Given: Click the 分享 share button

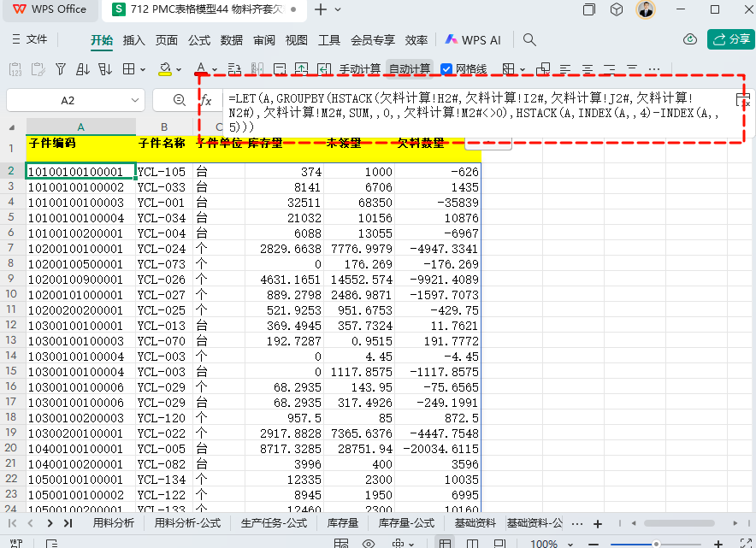Looking at the screenshot, I should tap(731, 39).
